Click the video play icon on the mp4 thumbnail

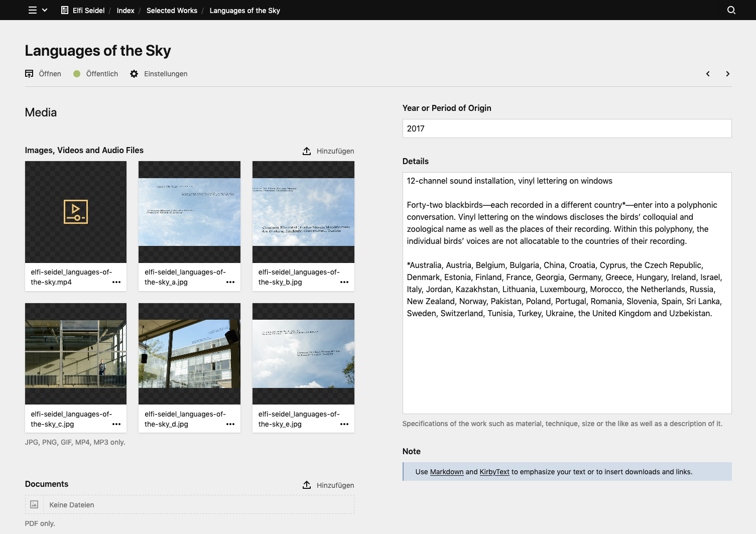click(x=75, y=212)
